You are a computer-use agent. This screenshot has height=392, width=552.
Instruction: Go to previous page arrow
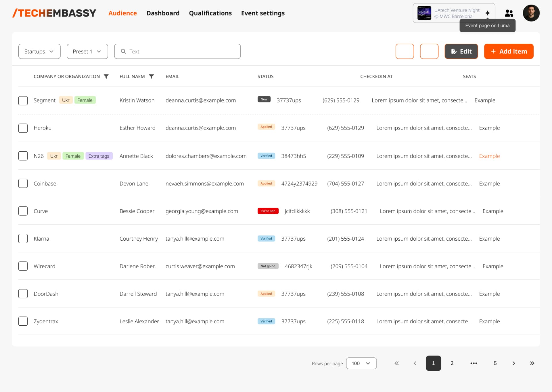coord(415,363)
